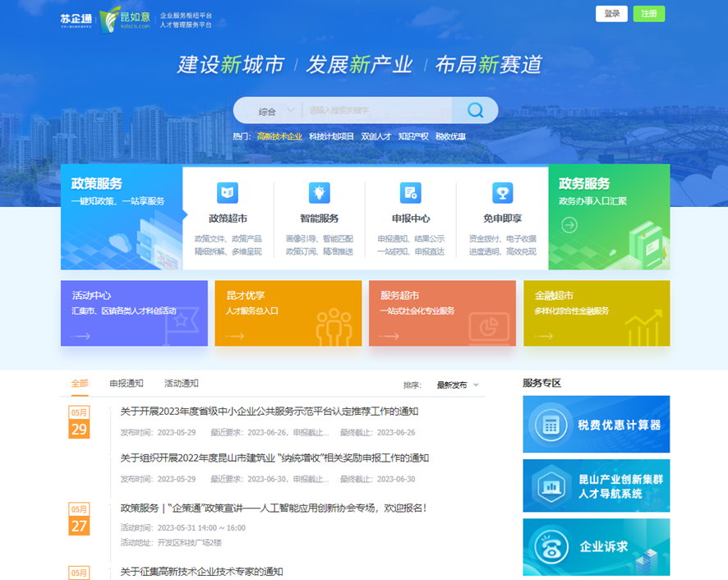Viewport: 728px width, 580px height.
Task: Open the 昆山产业创新集群 人才导航系统 banner
Action: [596, 486]
